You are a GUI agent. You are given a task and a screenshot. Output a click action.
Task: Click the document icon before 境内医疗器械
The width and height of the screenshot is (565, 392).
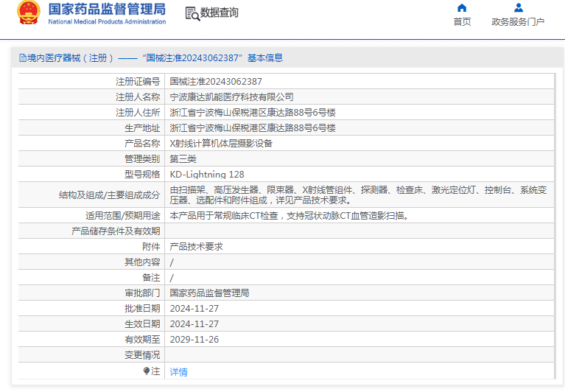[x=23, y=58]
